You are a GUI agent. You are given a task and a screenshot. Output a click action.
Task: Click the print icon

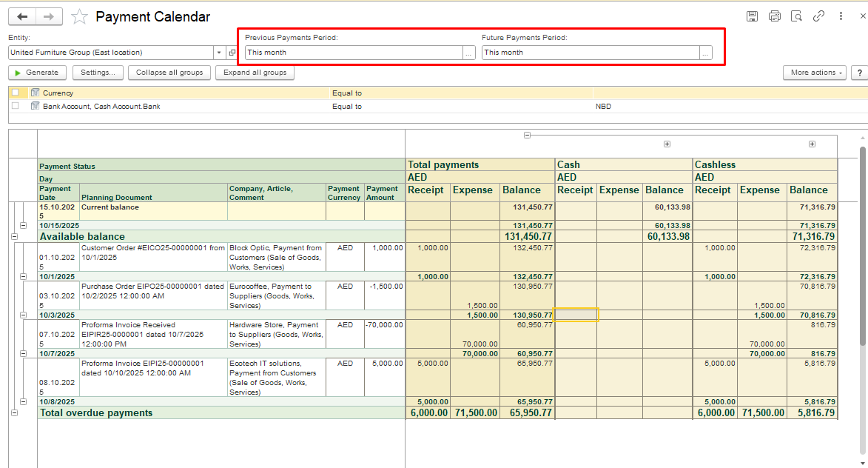[774, 16]
